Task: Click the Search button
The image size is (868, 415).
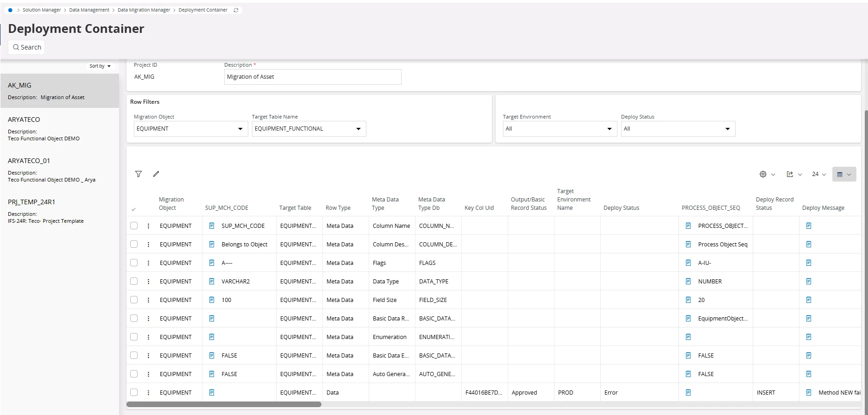Action: [27, 47]
